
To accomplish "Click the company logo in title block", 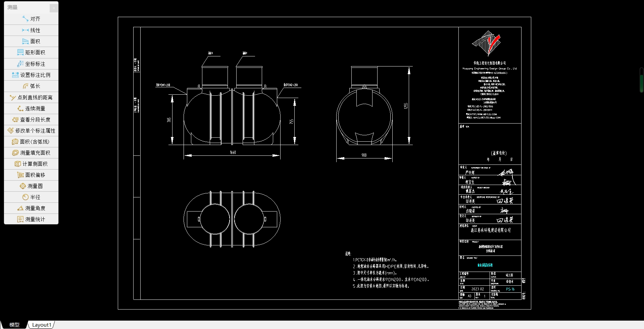I will [486, 43].
